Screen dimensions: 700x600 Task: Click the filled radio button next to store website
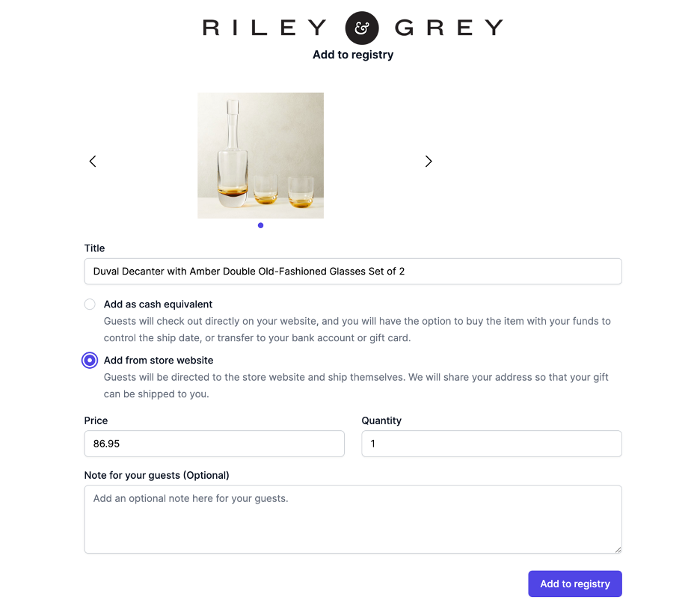pos(90,360)
